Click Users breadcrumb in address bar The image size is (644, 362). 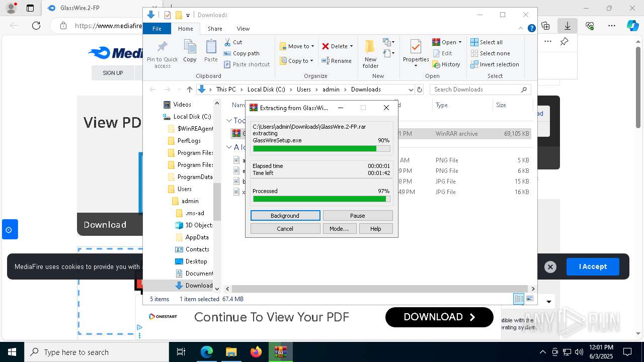(x=303, y=89)
